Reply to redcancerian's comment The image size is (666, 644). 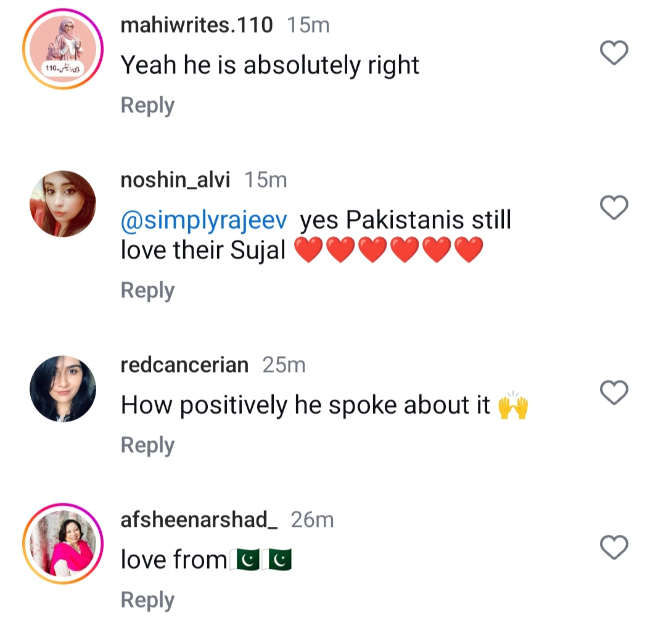tap(147, 444)
